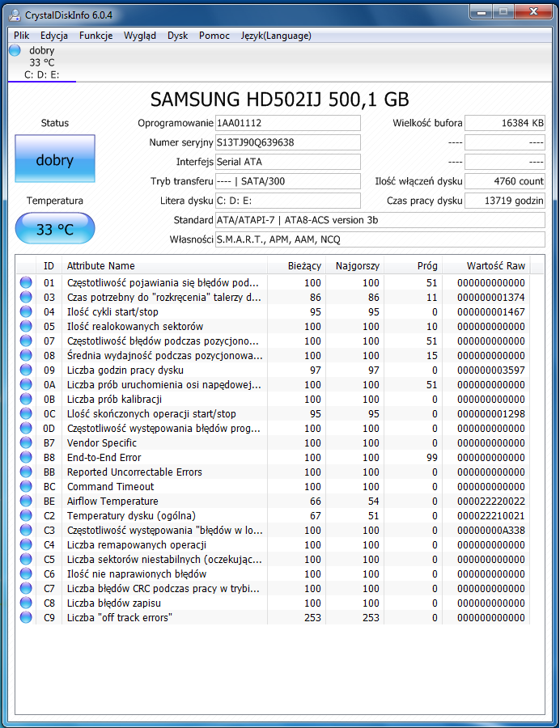Click the ATA/ATAPI-7 standard field
Image resolution: width=560 pixels, height=728 pixels.
(x=380, y=221)
